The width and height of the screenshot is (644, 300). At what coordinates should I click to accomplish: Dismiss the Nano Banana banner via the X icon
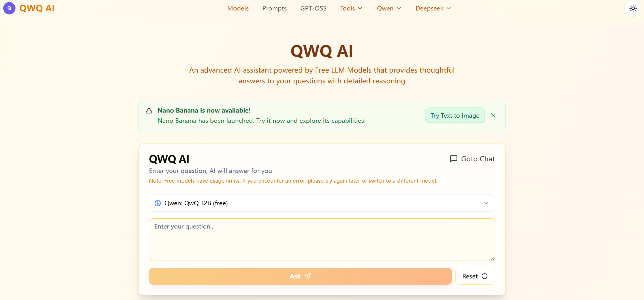tap(493, 115)
